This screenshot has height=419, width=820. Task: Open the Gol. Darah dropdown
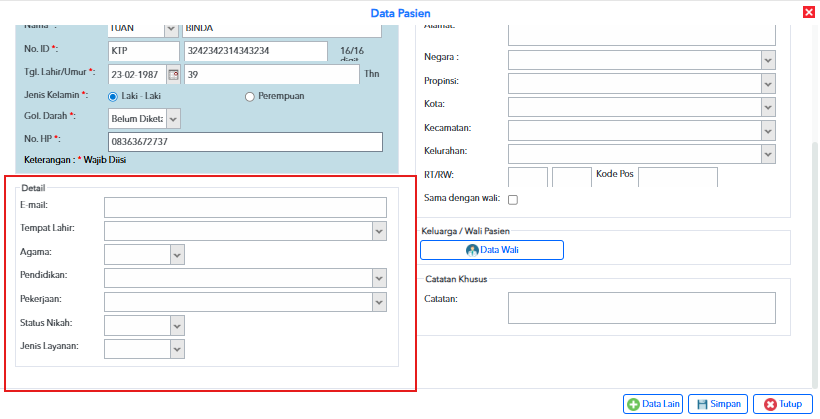click(174, 119)
